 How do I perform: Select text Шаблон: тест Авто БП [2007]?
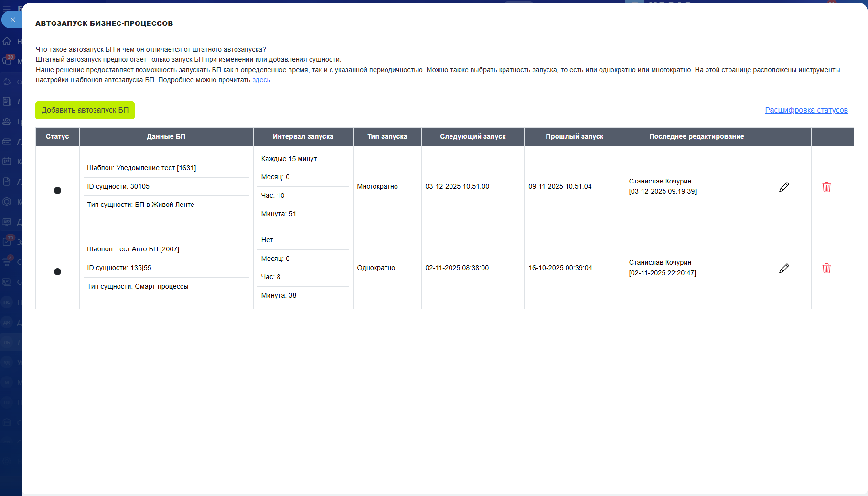(x=133, y=249)
